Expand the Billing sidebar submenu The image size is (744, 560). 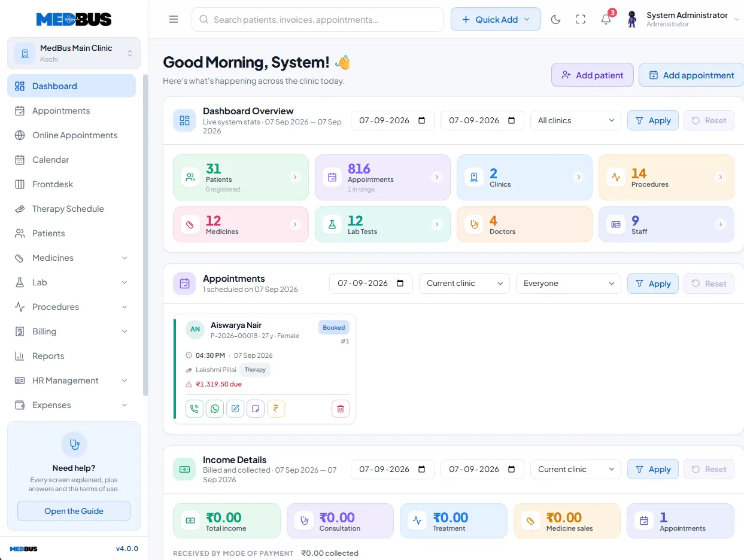click(x=124, y=331)
